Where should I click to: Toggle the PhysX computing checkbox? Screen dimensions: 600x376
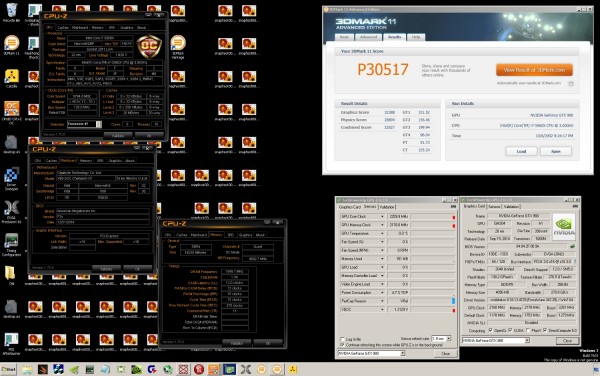528,330
